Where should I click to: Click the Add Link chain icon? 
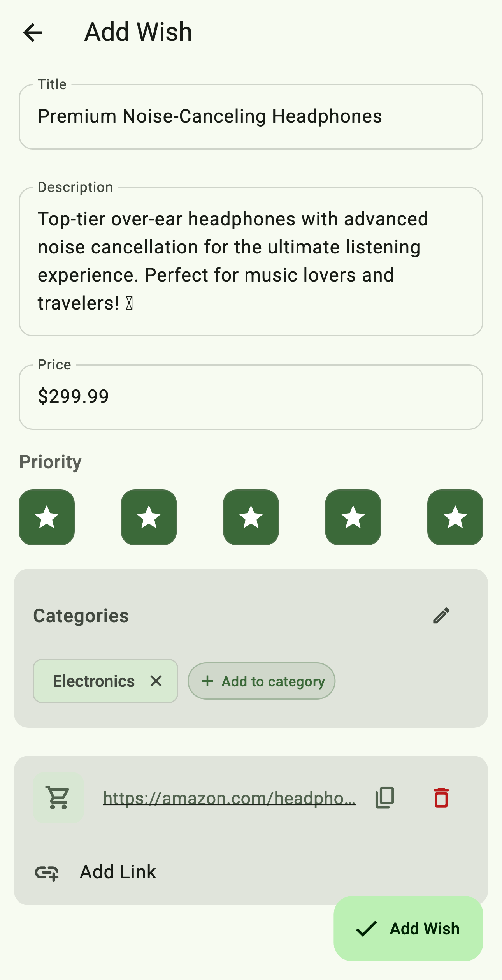click(47, 873)
